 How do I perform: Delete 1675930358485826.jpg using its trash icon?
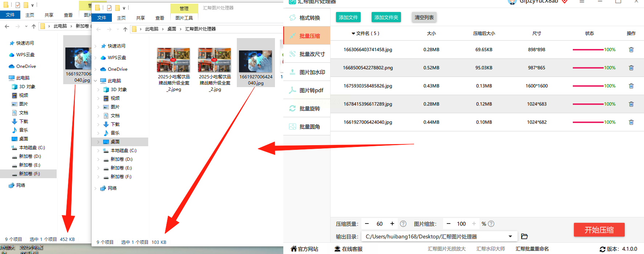(x=631, y=86)
